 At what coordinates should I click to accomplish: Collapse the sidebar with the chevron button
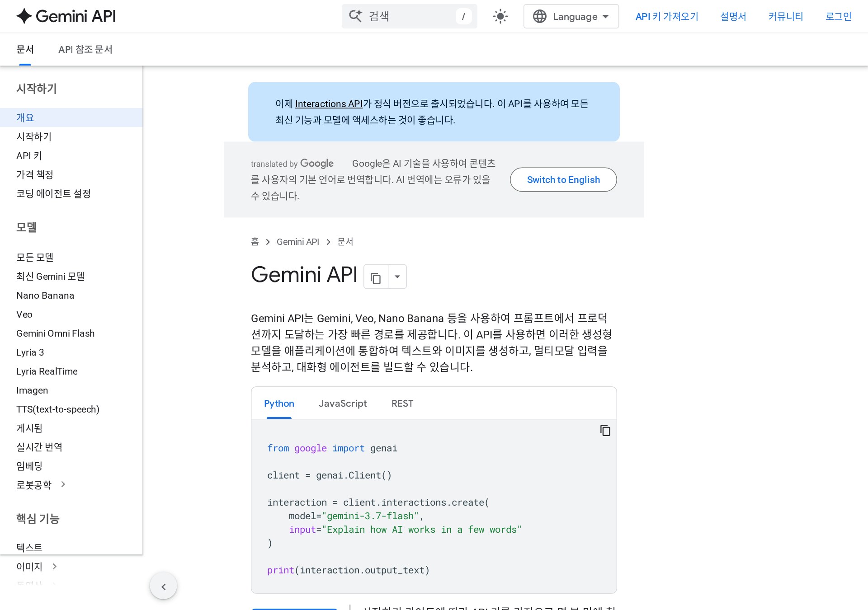tap(164, 587)
